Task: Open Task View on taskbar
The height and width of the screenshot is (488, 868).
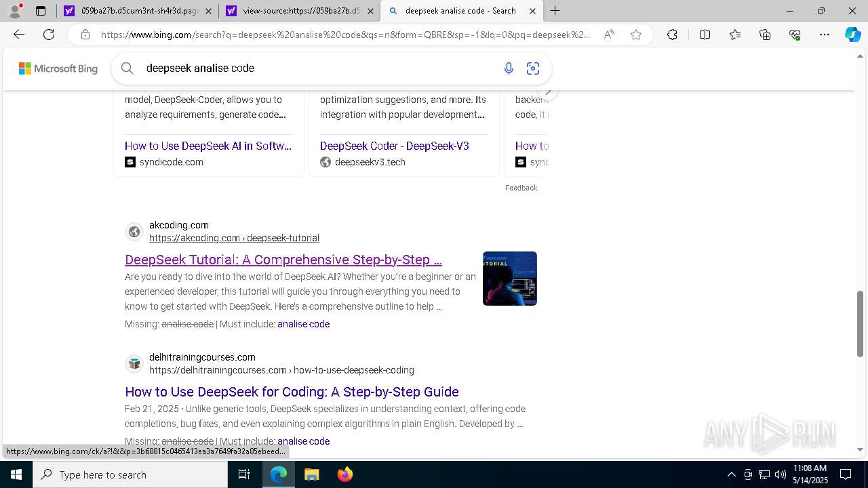Action: (x=244, y=474)
